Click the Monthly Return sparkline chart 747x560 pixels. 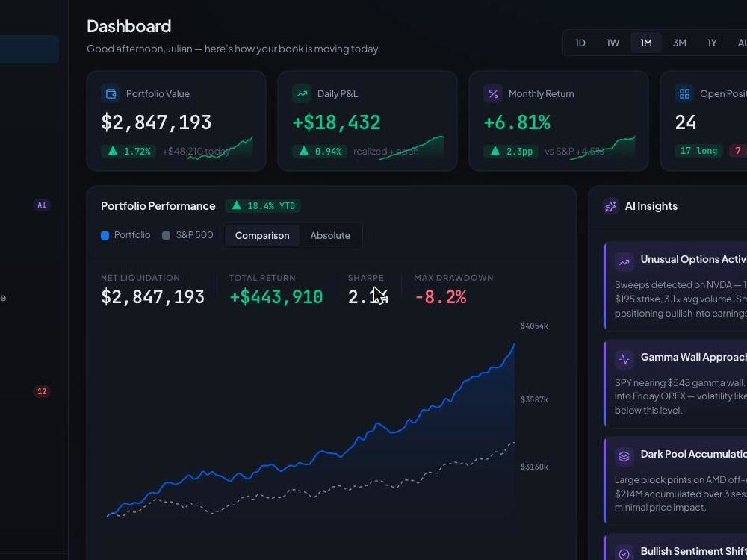point(603,148)
